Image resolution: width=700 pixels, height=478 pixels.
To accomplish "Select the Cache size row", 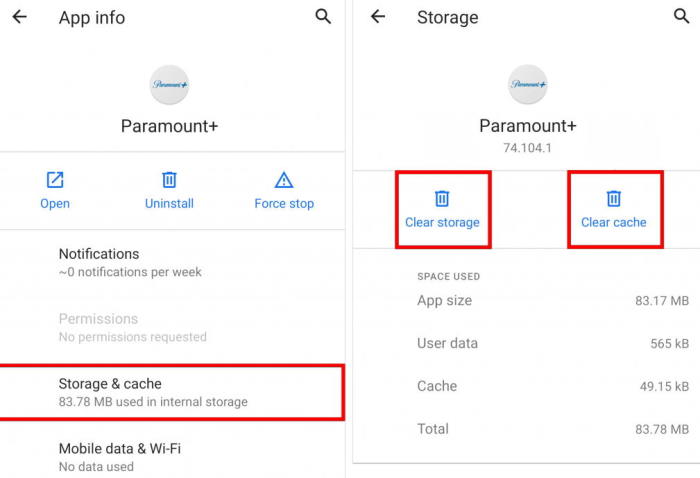I will tap(553, 386).
